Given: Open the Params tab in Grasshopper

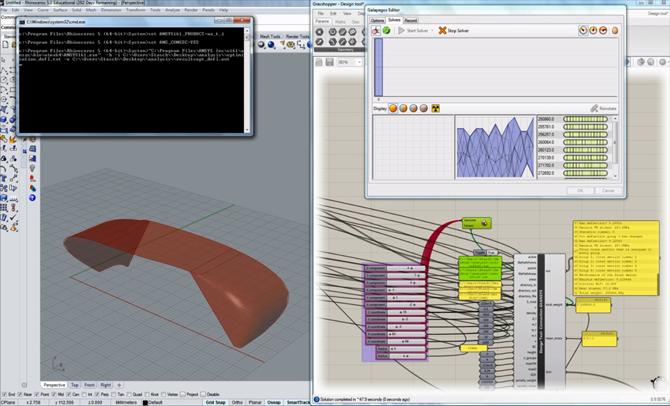Looking at the screenshot, I should pos(322,21).
